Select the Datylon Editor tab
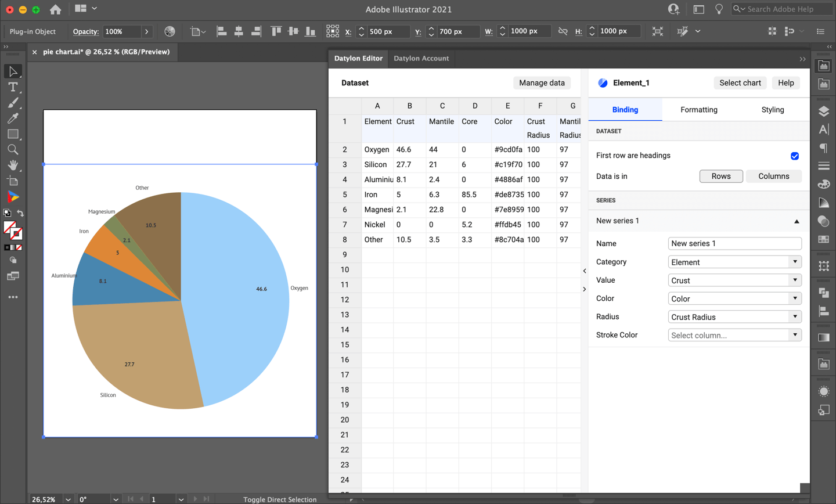 (x=358, y=58)
